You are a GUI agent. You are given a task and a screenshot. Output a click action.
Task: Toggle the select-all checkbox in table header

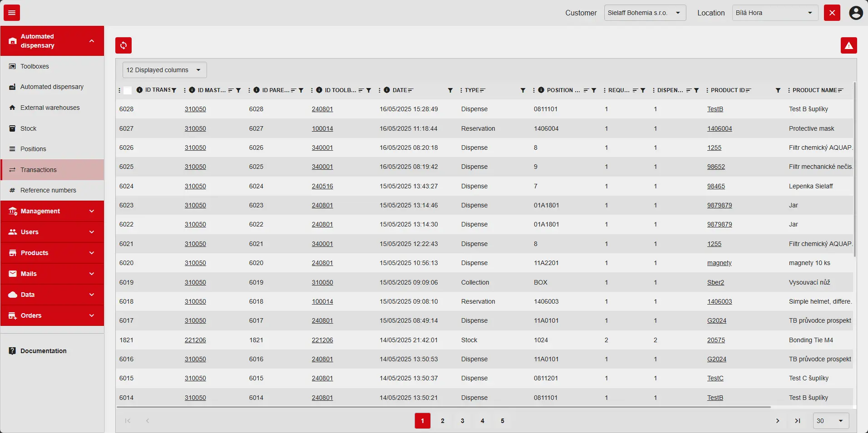tap(128, 90)
